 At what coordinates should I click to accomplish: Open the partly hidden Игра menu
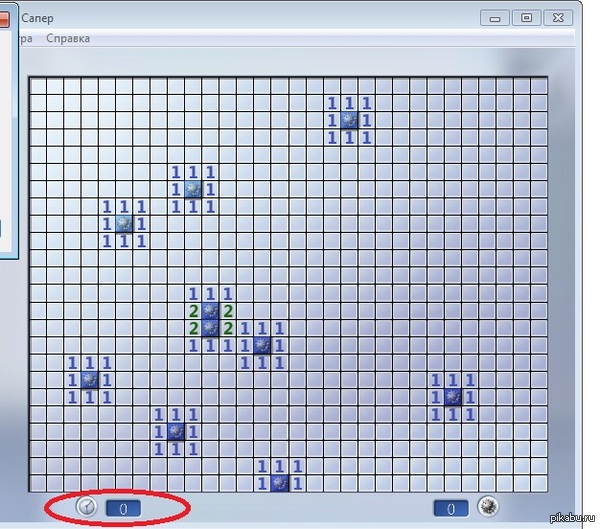coord(26,38)
